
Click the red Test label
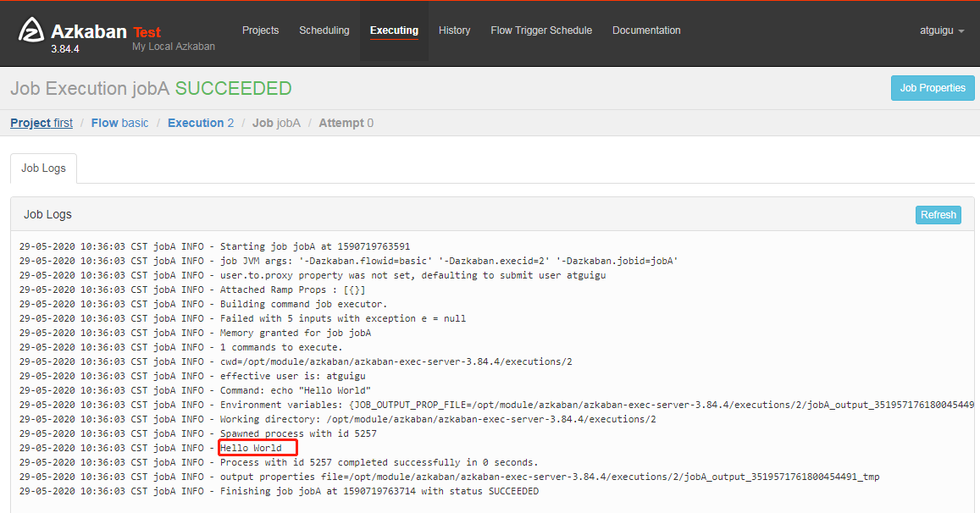(x=147, y=32)
